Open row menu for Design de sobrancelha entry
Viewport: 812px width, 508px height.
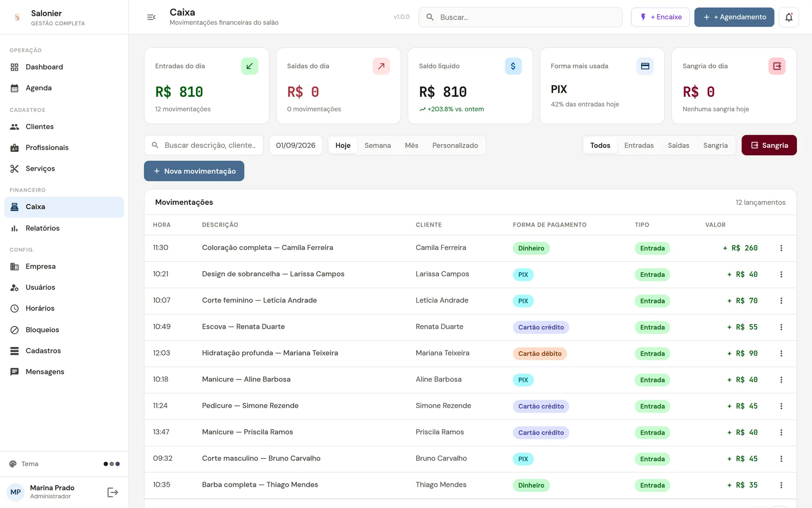click(781, 275)
